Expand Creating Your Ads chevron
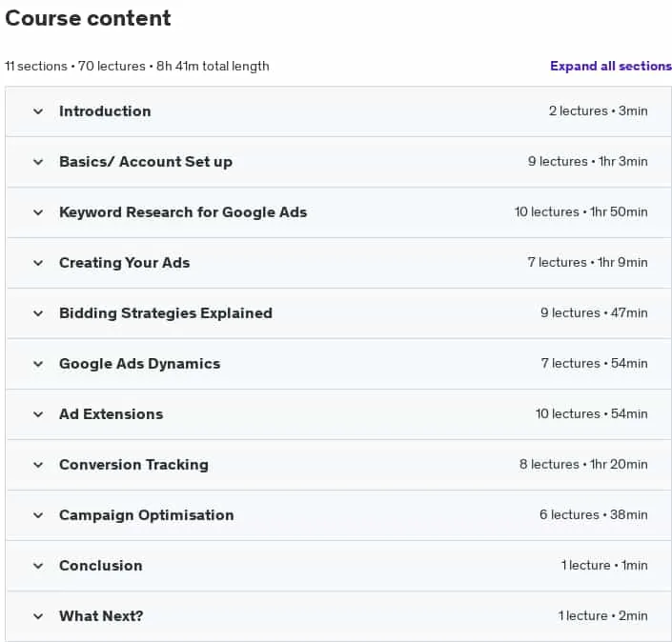 point(38,263)
